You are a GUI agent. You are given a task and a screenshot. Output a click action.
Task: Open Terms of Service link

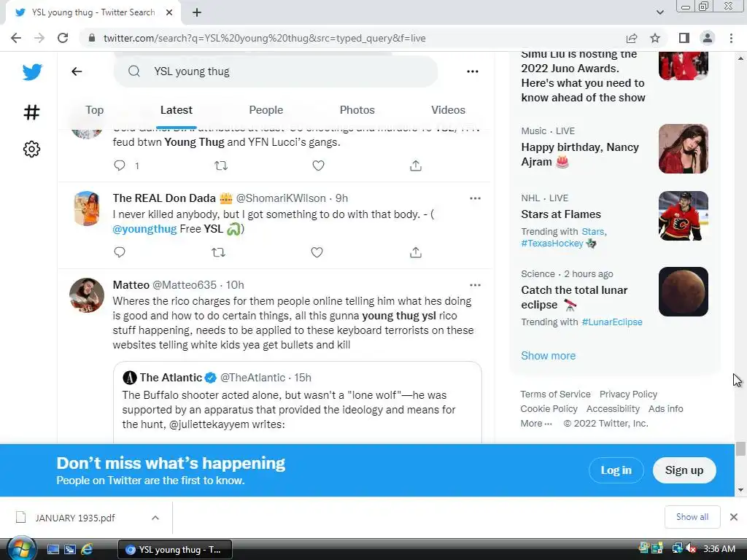point(555,394)
